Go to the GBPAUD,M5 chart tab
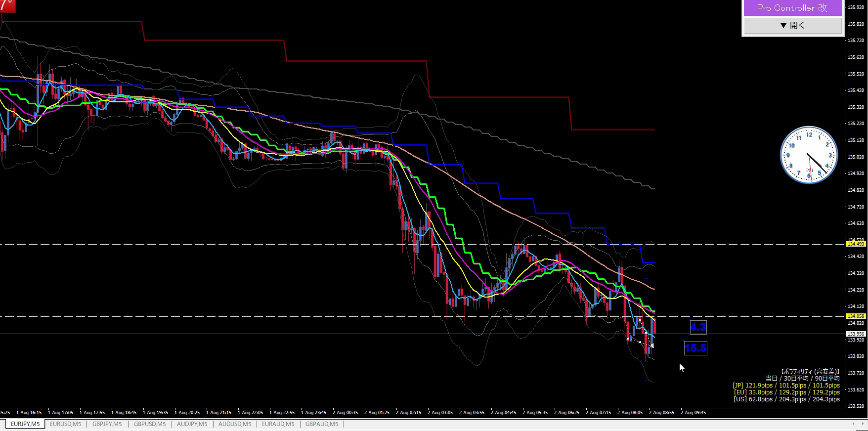This screenshot has width=868, height=431. pyautogui.click(x=322, y=424)
